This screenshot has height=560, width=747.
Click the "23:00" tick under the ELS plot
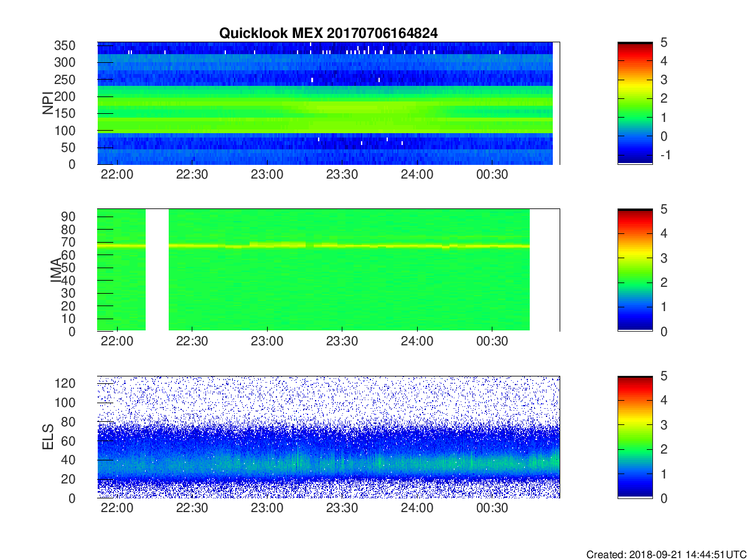(x=267, y=508)
